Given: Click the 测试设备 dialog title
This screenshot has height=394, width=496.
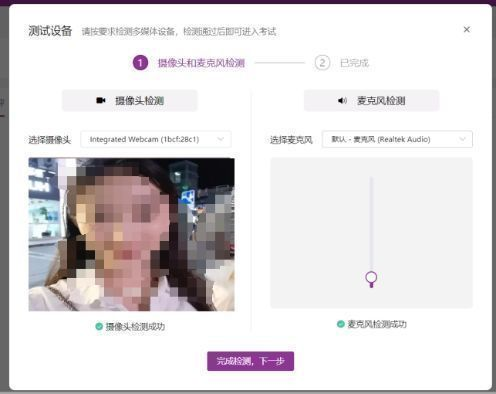Looking at the screenshot, I should coord(50,31).
